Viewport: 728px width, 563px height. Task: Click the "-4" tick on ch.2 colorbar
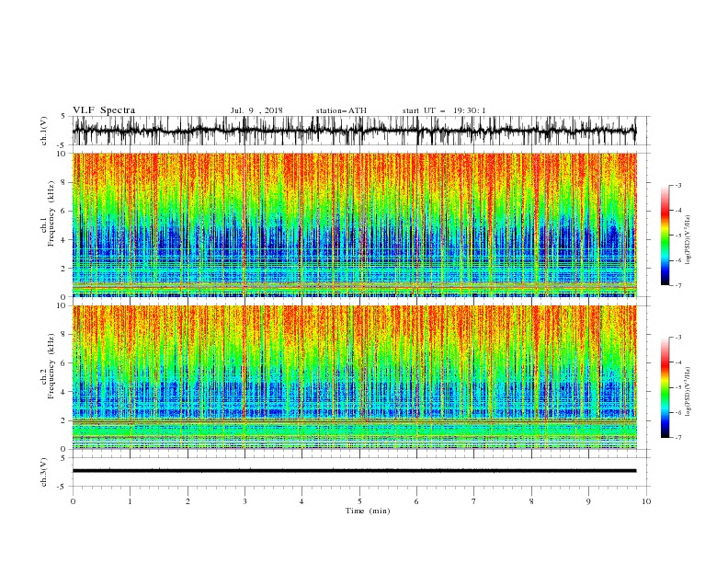(x=678, y=362)
